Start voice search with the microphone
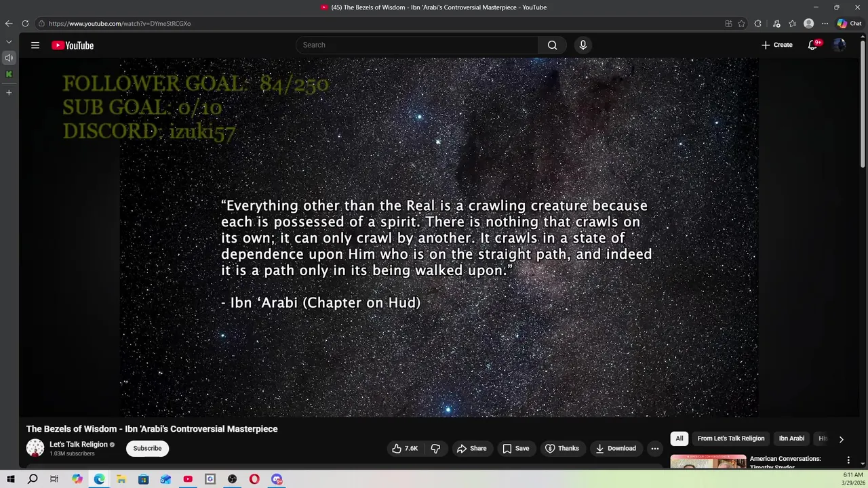Viewport: 868px width, 488px height. (x=583, y=45)
